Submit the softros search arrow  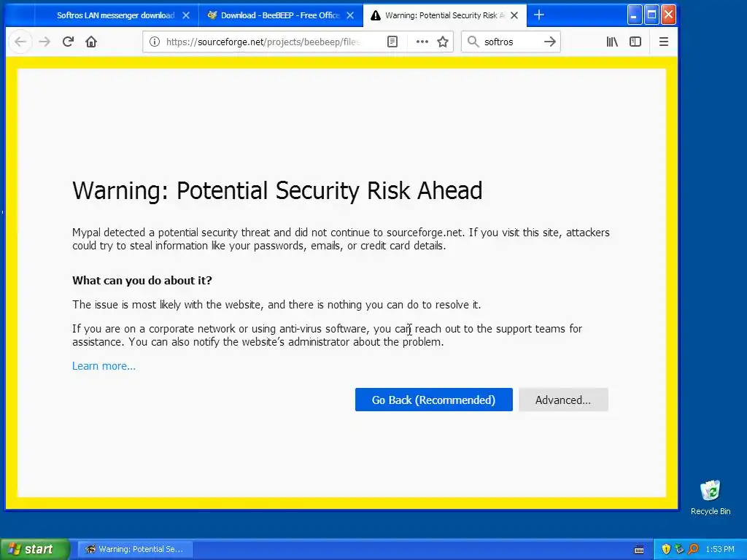tap(550, 42)
